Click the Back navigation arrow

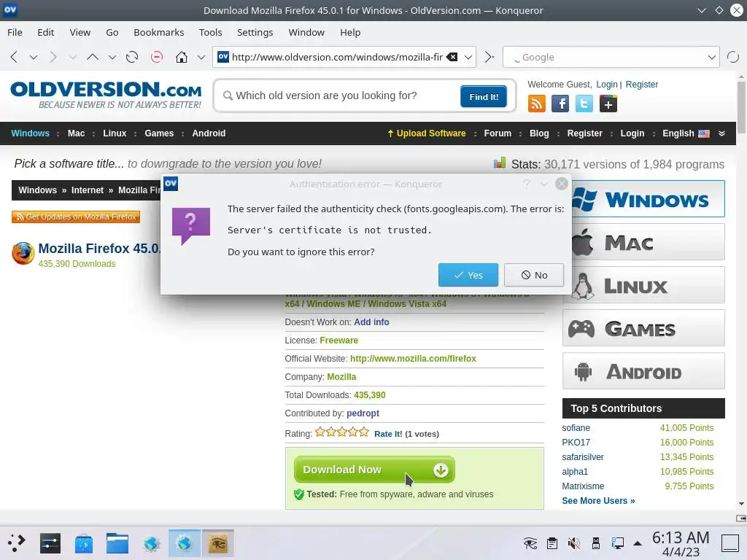tap(14, 57)
